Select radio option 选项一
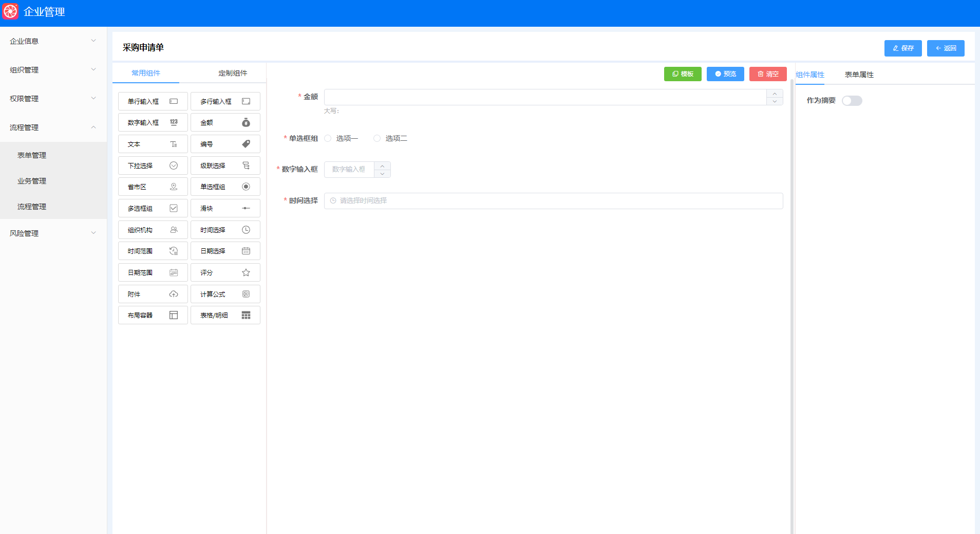The width and height of the screenshot is (980, 534). pyautogui.click(x=342, y=138)
